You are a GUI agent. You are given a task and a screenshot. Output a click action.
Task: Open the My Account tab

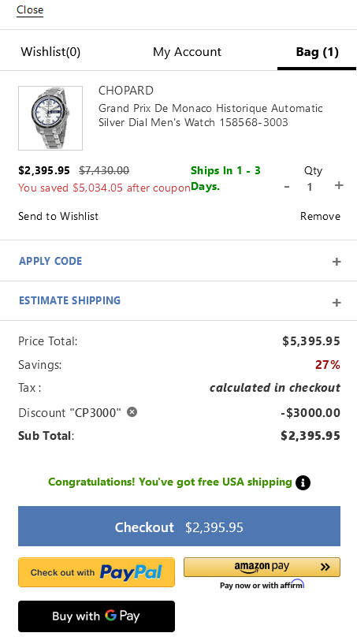[x=187, y=52]
